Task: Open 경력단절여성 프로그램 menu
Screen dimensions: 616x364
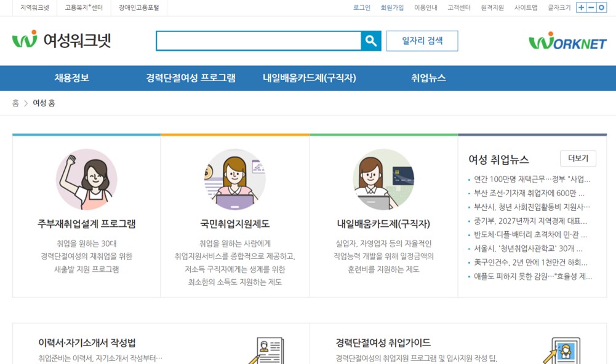Action: [x=191, y=77]
